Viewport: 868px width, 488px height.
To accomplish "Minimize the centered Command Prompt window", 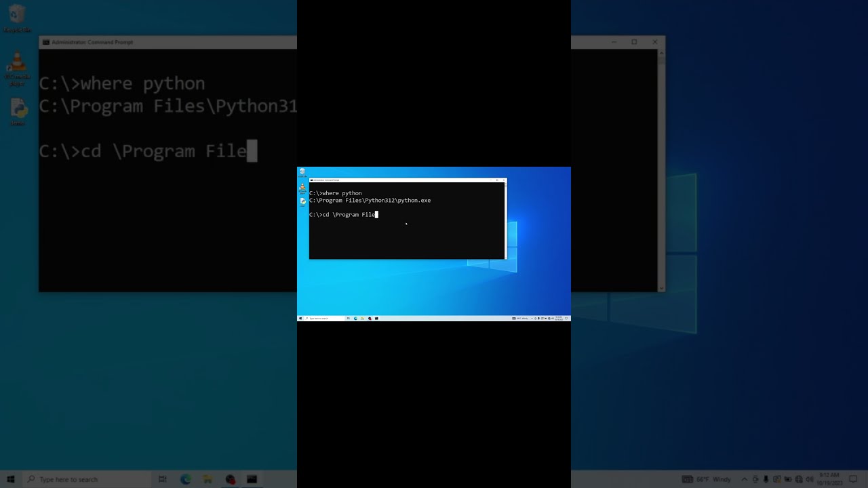I will [491, 180].
